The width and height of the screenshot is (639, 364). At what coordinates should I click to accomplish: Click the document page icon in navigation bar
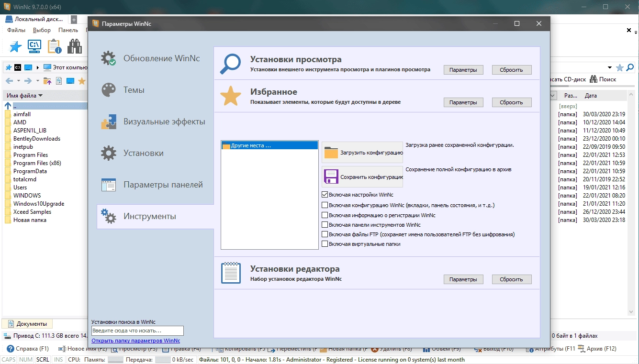coord(59,81)
